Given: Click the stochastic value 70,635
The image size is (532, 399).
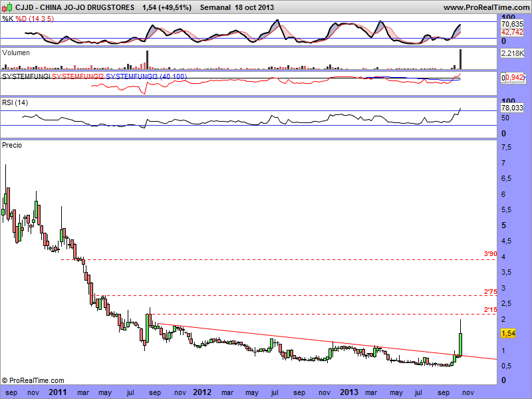Looking at the screenshot, I should (512, 24).
